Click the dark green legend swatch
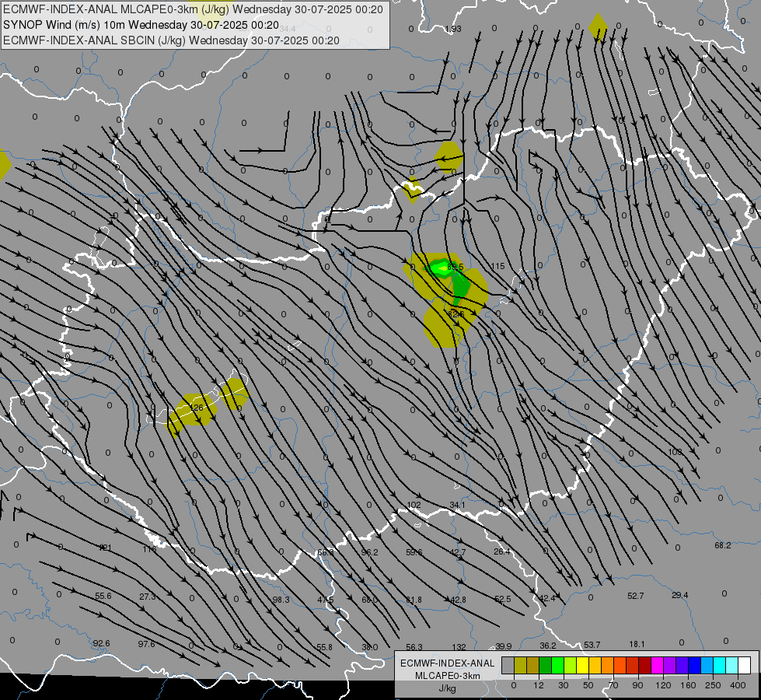Viewport: 761px width, 700px height. pyautogui.click(x=545, y=666)
